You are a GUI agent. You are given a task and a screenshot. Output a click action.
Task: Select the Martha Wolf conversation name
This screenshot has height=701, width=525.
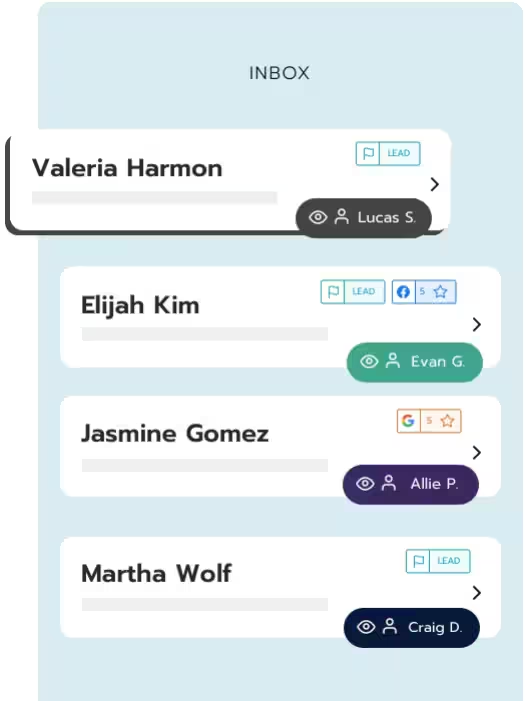[x=157, y=573]
